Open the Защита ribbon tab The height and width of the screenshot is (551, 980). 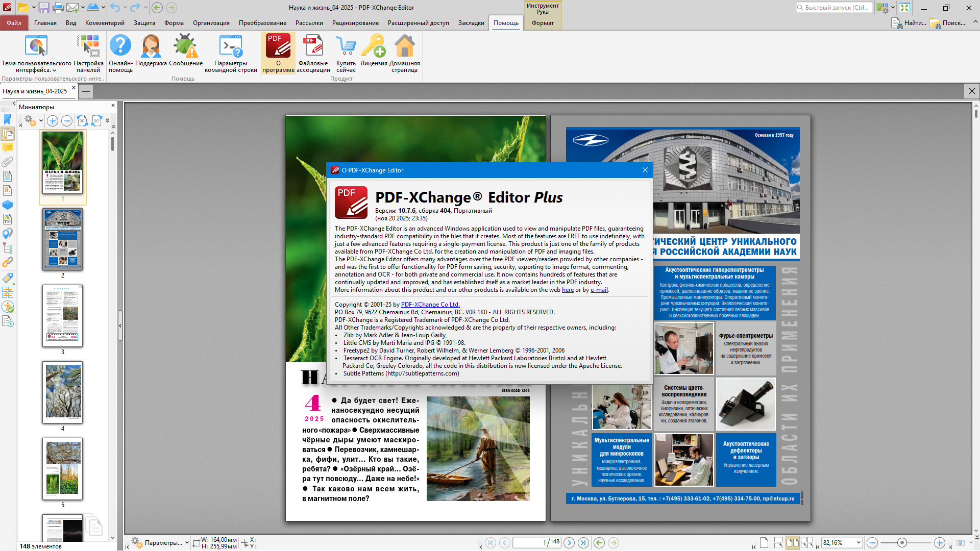tap(144, 23)
